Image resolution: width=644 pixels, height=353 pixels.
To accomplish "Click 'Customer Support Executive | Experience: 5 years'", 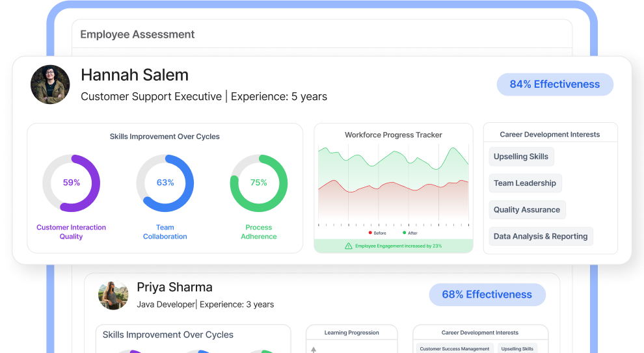I will (x=204, y=96).
